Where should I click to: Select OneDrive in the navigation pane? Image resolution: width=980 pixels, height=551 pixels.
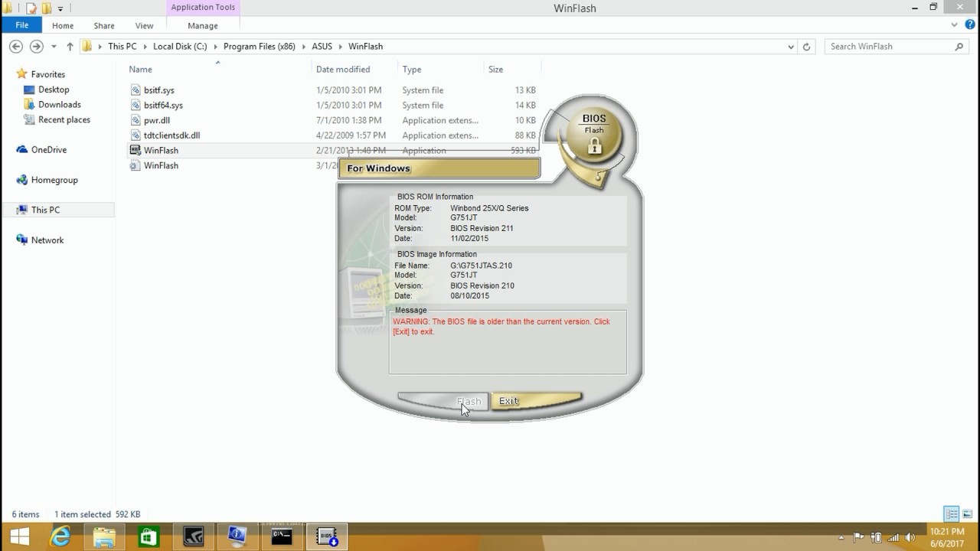click(48, 150)
